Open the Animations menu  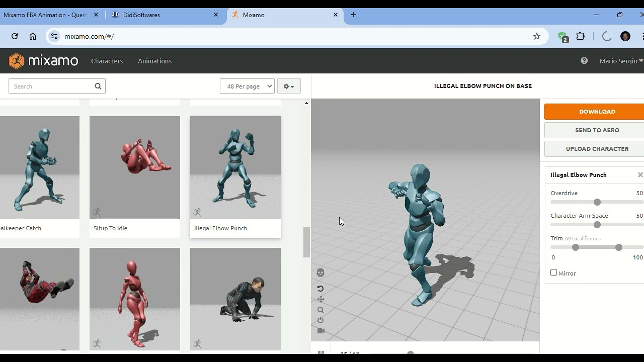click(x=154, y=61)
